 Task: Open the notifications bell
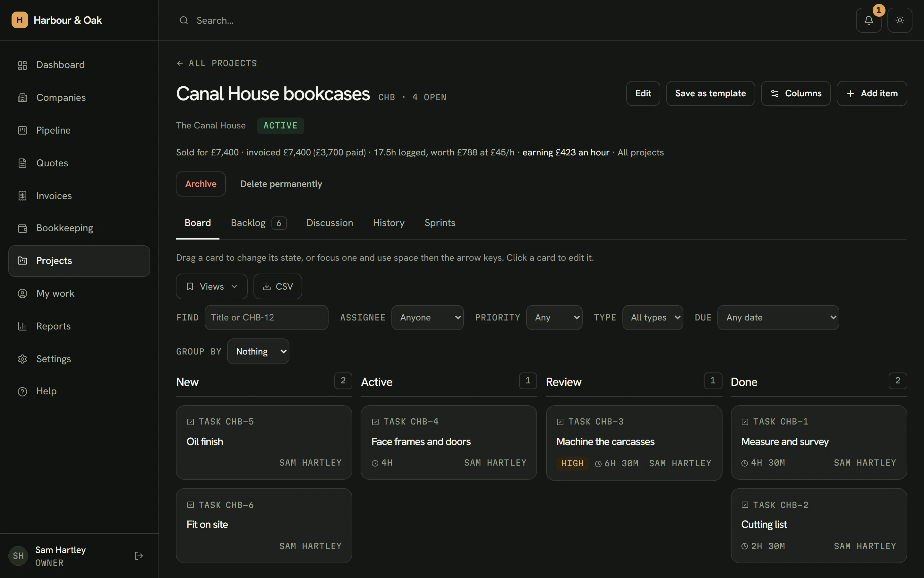868,20
